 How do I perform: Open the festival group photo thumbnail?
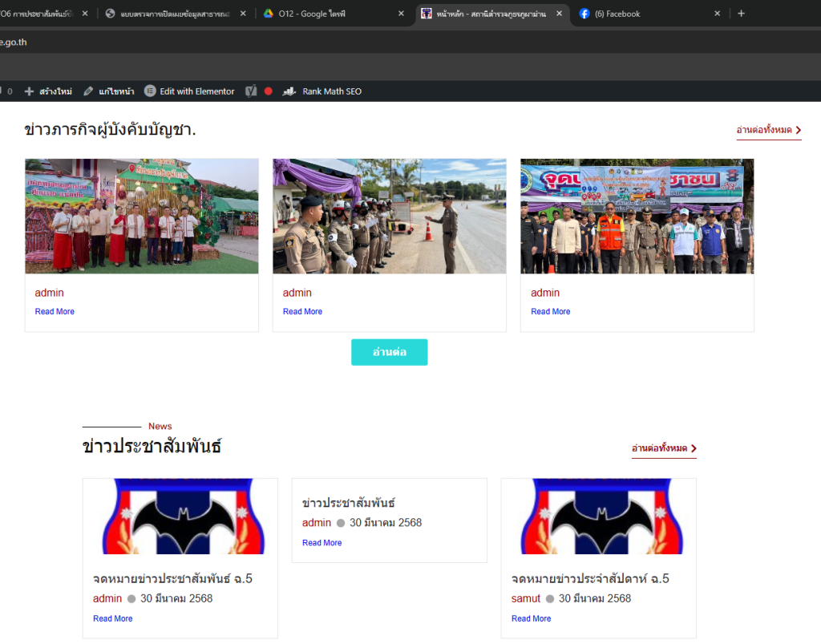141,216
